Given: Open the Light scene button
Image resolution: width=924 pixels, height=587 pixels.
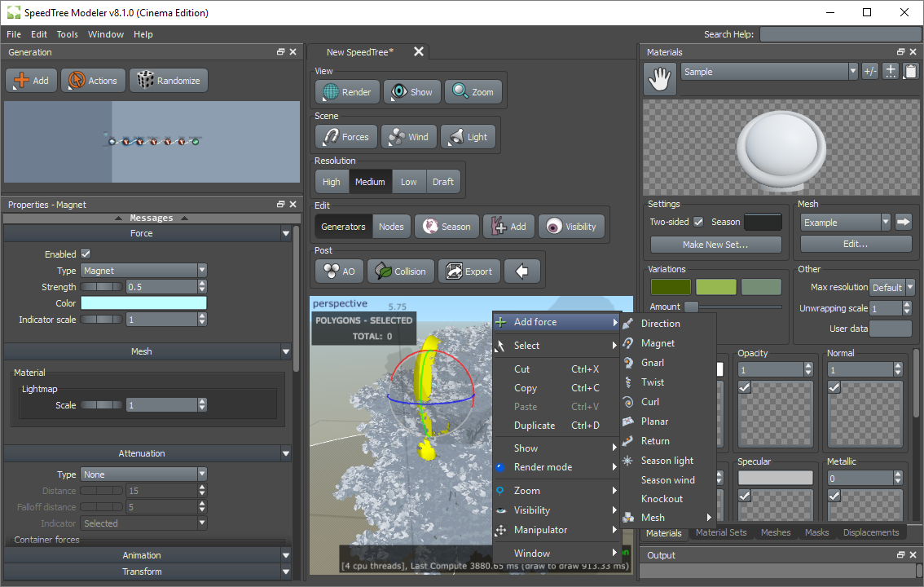Looking at the screenshot, I should (x=468, y=137).
